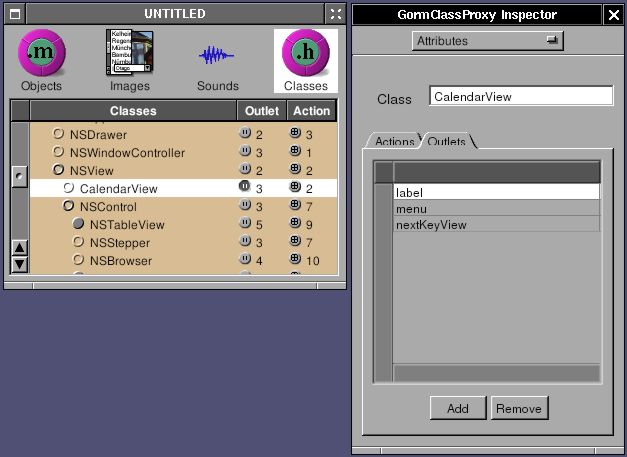
Task: Switch to the Outlets tab
Action: (x=446, y=142)
